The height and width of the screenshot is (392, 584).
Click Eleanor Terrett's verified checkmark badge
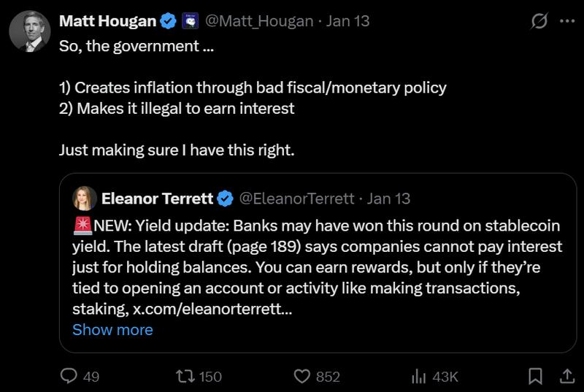[226, 198]
